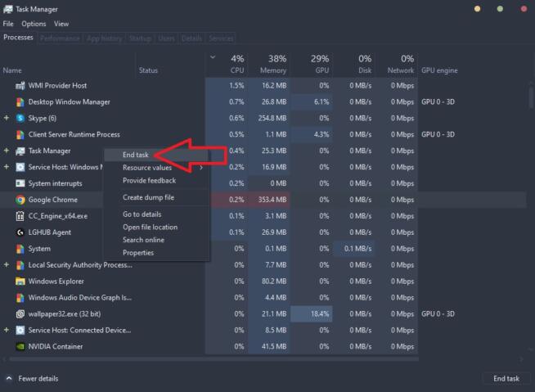535x392 pixels.
Task: Click the vertical scrollbar thumb
Action: coord(531,98)
